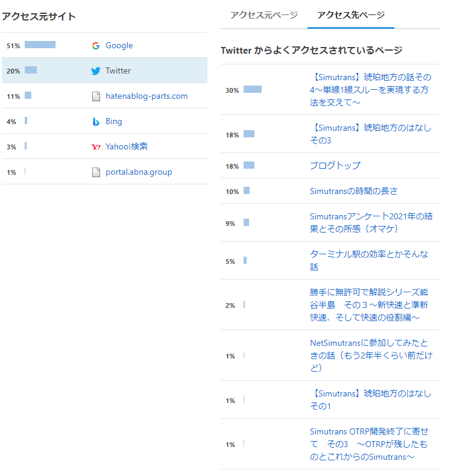Screen dimensions: 451x476
Task: Open Simutransの時間の長さ article
Action: [x=353, y=191]
